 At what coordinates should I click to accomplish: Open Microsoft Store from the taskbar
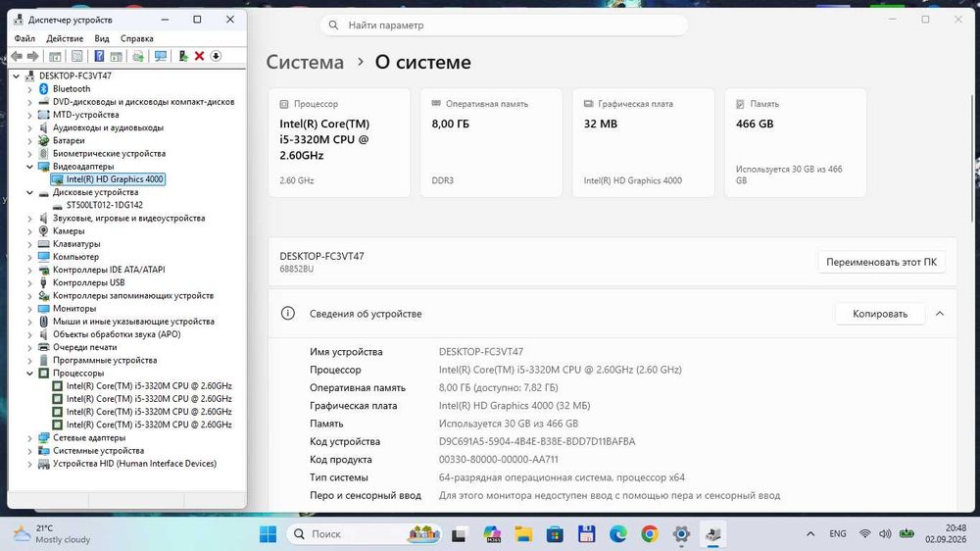click(x=555, y=534)
